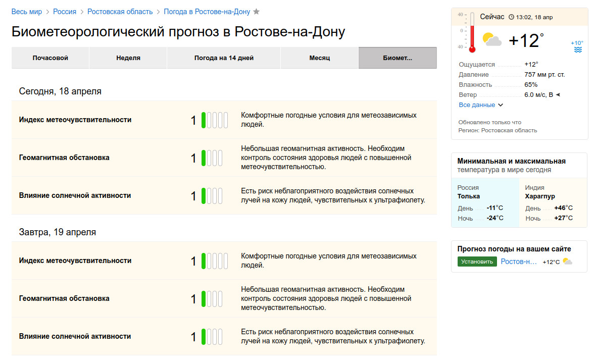Image resolution: width=595 pixels, height=364 pixels.
Task: Select the Биомет... tab
Action: point(398,58)
